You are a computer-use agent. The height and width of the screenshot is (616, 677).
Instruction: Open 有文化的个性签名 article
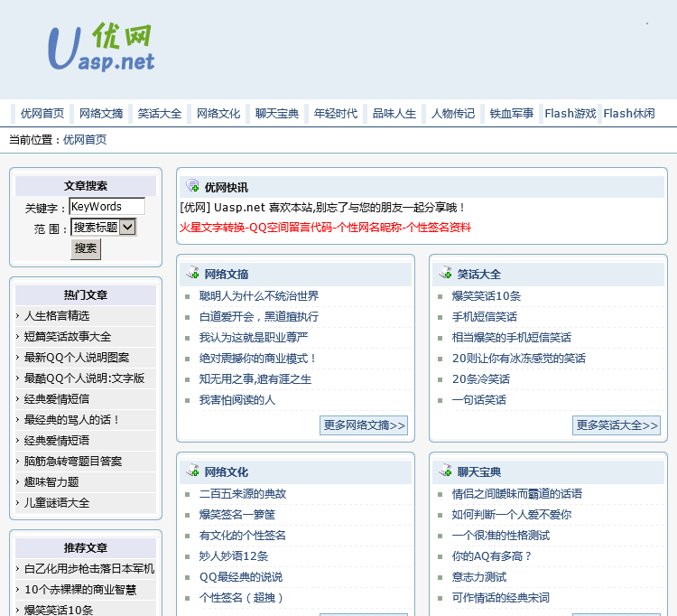(243, 536)
